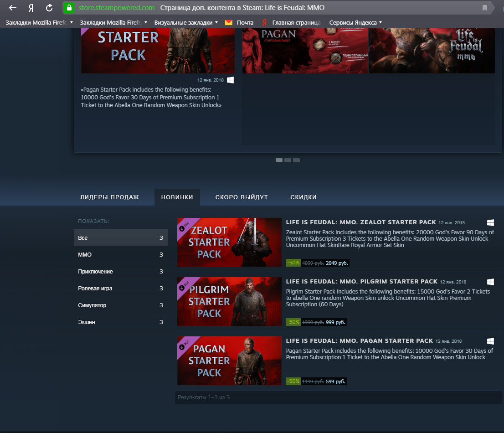Go to first carousel page dot

point(279,160)
